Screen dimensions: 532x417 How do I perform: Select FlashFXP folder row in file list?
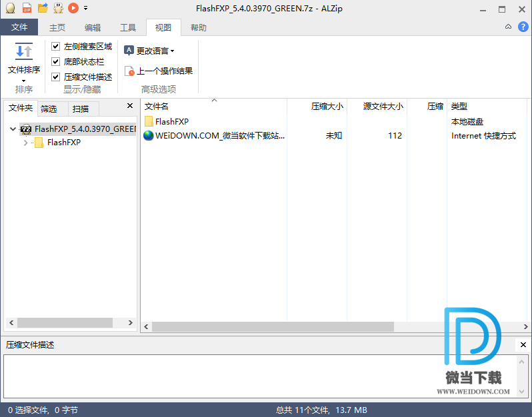tap(333, 121)
